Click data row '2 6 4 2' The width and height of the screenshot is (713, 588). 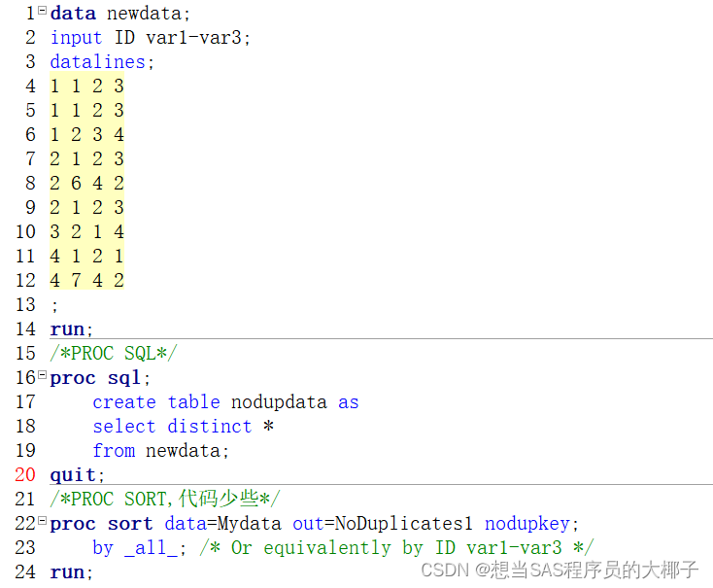coord(86,183)
